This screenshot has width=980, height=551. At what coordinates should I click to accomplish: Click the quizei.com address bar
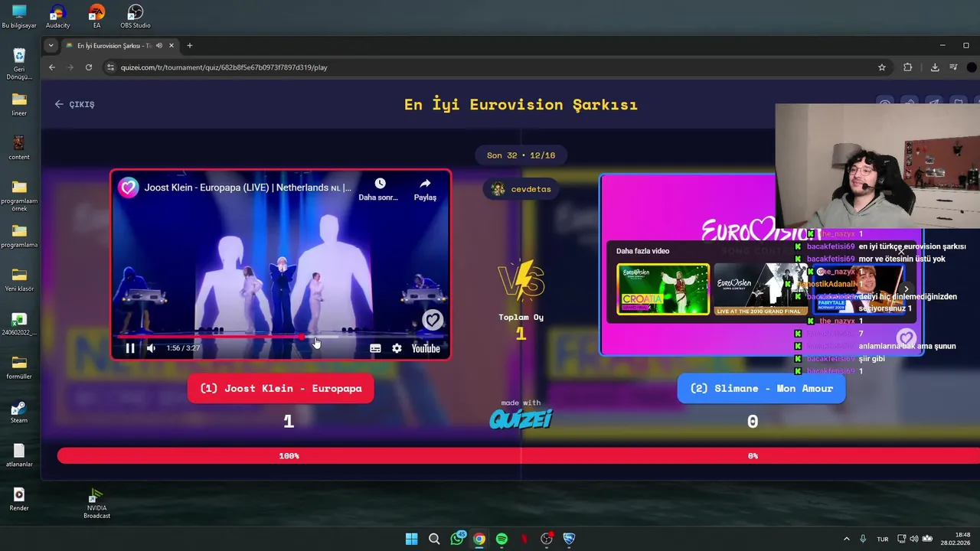[x=490, y=67]
